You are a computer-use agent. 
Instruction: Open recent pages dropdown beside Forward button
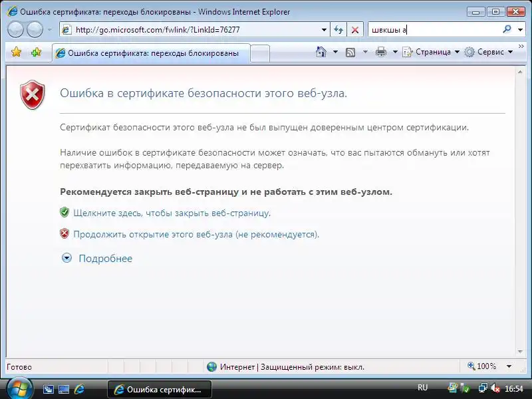coord(50,30)
